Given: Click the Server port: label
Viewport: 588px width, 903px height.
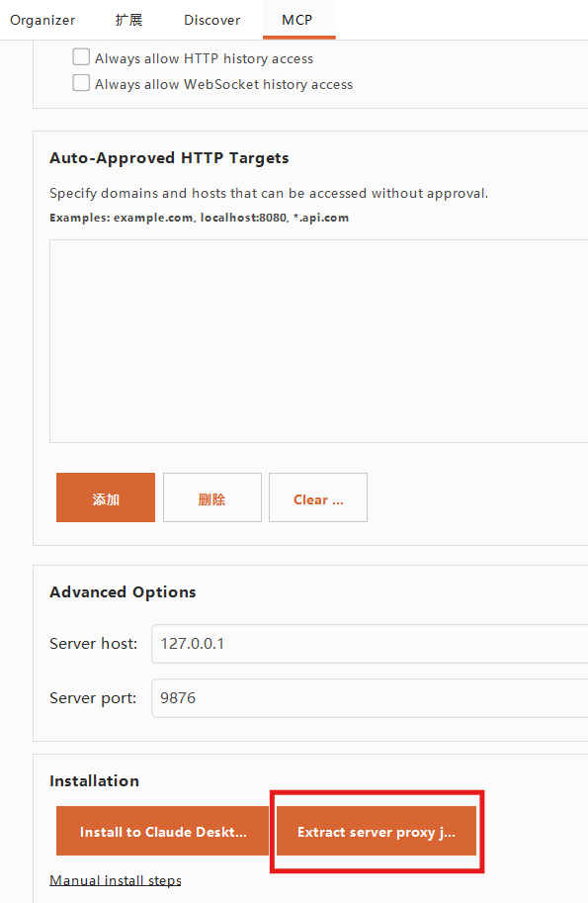Looking at the screenshot, I should pyautogui.click(x=93, y=698).
